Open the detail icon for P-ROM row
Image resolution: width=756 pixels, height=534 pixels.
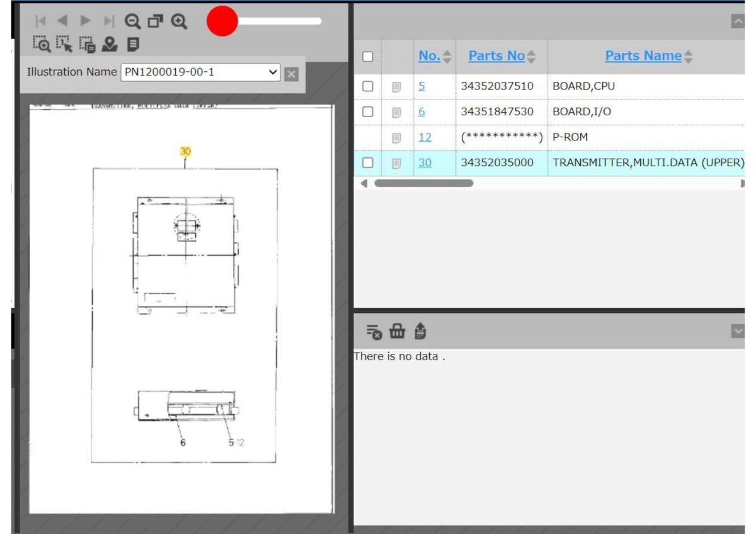(397, 137)
